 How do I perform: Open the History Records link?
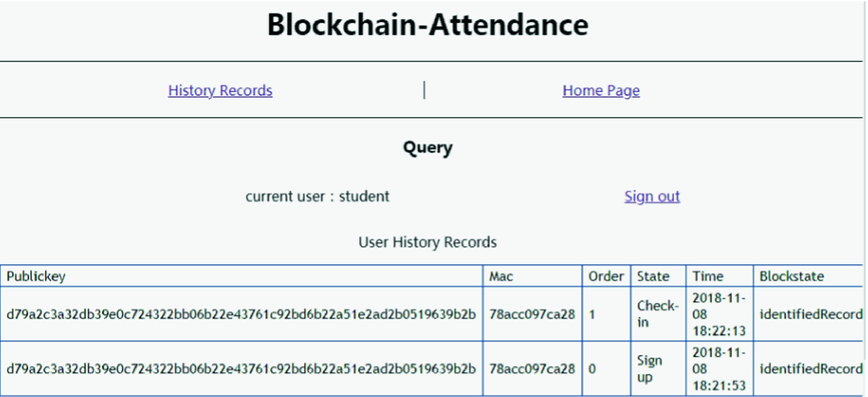tap(220, 90)
